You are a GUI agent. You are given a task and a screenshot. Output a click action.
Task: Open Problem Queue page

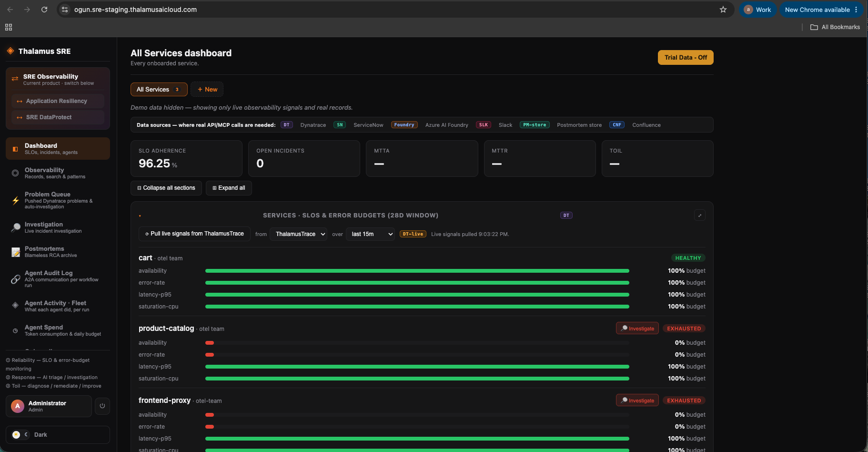pyautogui.click(x=58, y=200)
